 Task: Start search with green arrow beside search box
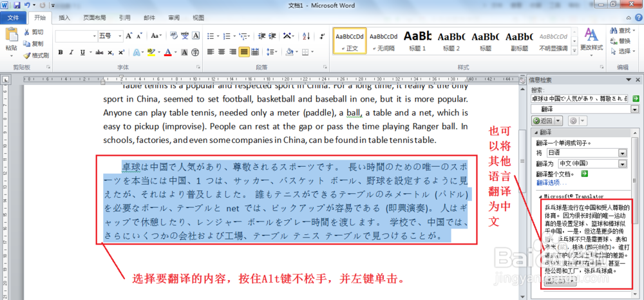[636, 98]
